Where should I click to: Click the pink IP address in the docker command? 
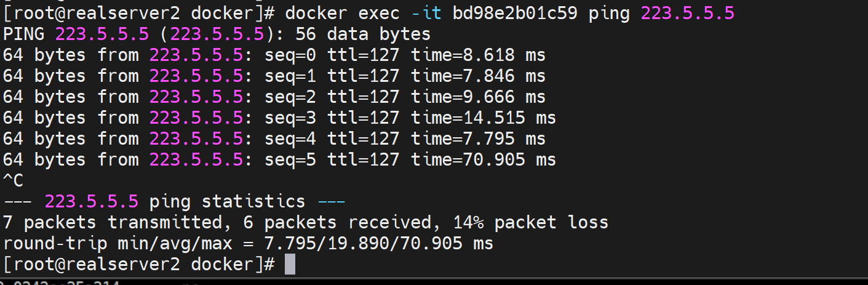coord(688,13)
